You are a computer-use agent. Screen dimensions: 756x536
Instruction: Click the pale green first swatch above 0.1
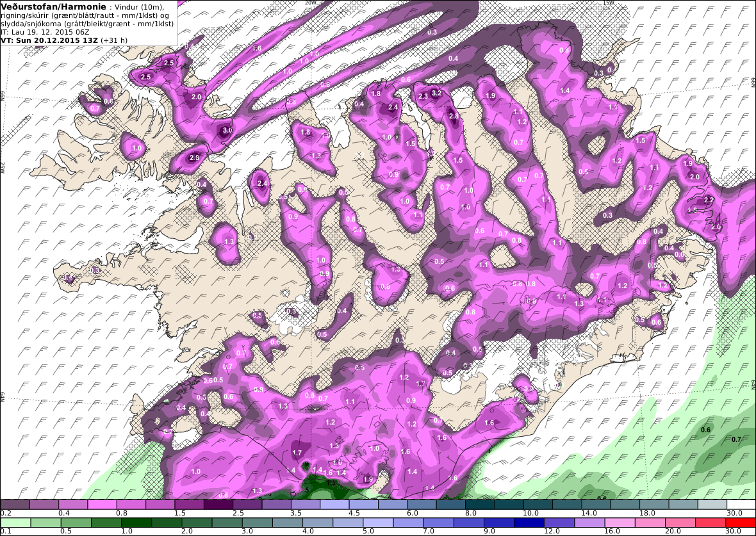pos(16,523)
